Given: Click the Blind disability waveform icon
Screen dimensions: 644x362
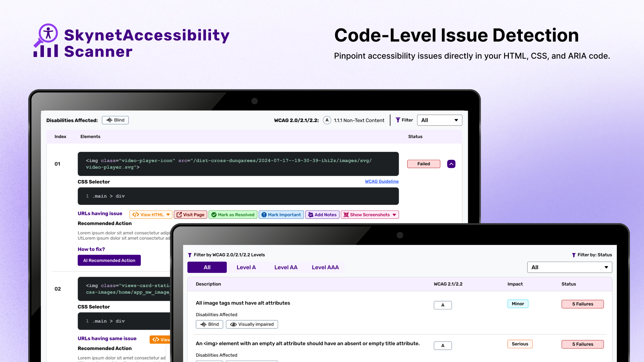Looking at the screenshot, I should (x=109, y=120).
